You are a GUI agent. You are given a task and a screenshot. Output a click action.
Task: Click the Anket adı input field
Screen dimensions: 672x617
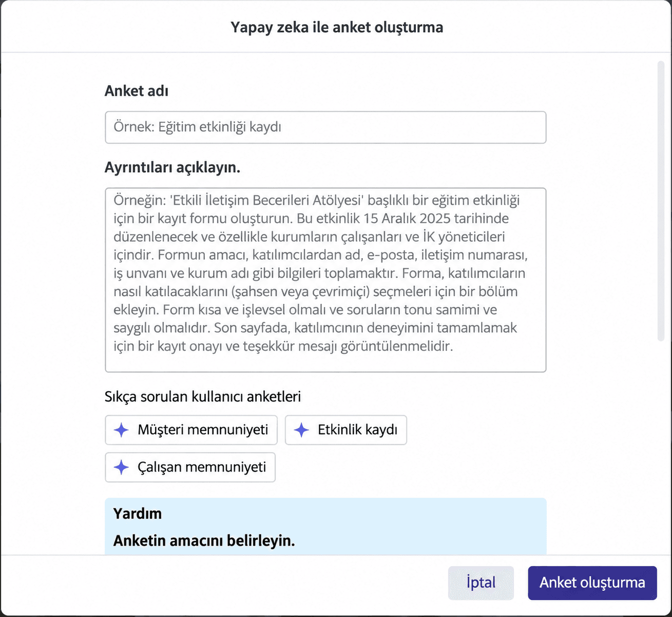pos(325,127)
